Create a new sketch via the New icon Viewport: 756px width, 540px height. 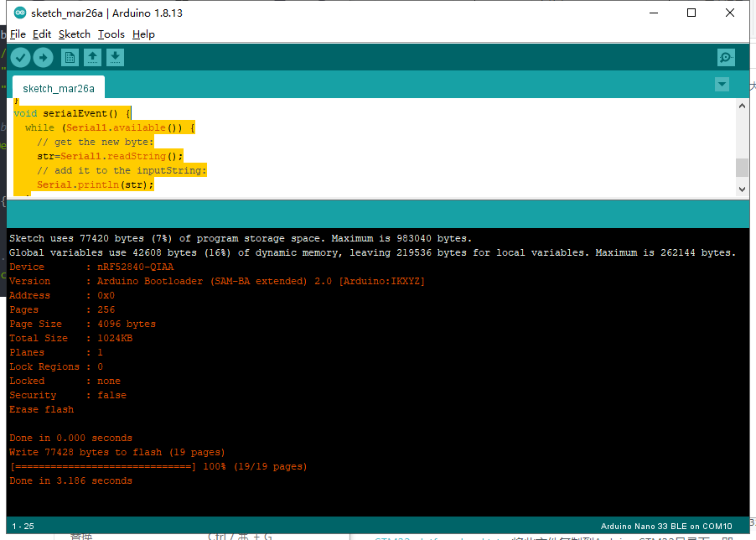[x=70, y=57]
